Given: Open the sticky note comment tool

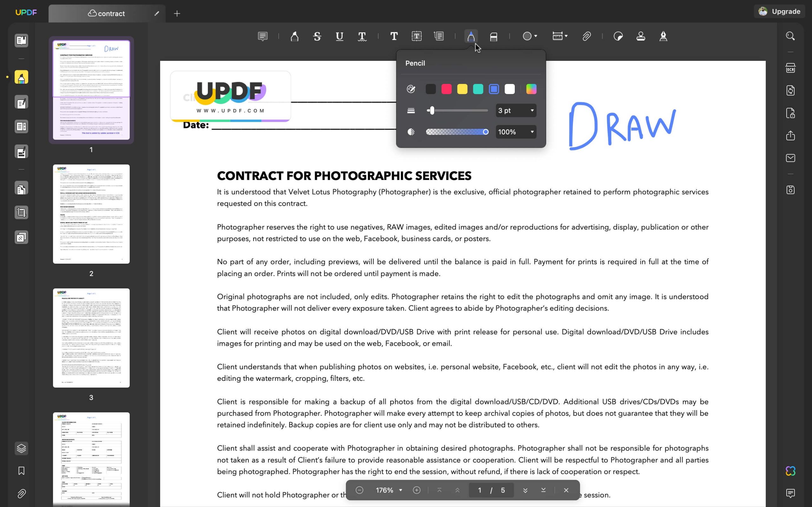Looking at the screenshot, I should pos(263,36).
